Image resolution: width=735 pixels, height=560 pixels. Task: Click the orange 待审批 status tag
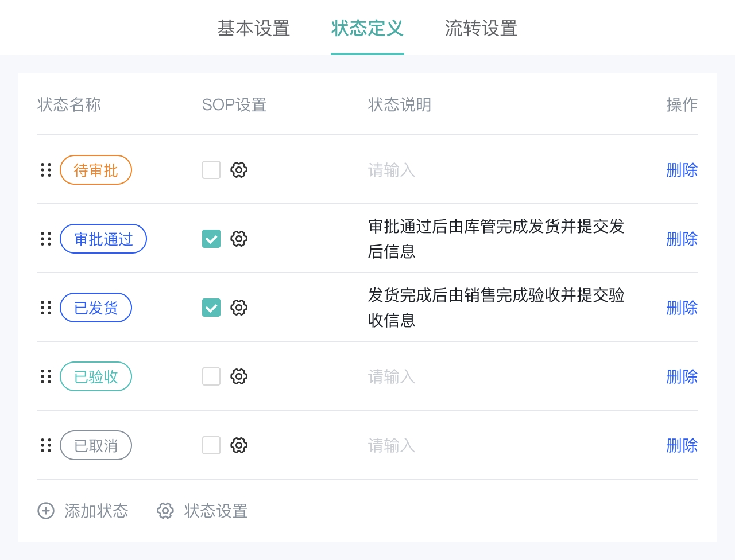coord(96,170)
